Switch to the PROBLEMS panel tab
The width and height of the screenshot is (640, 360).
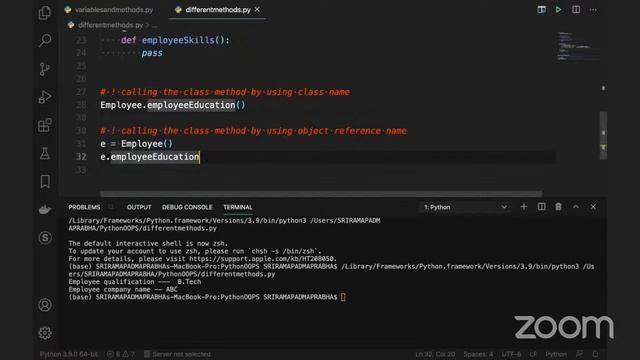pyautogui.click(x=84, y=207)
